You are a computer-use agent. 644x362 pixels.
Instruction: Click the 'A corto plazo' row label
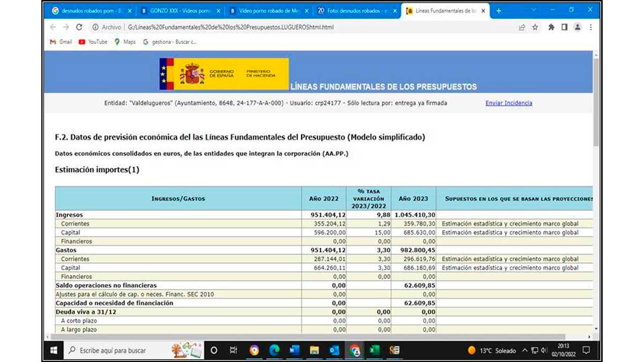[79, 321]
